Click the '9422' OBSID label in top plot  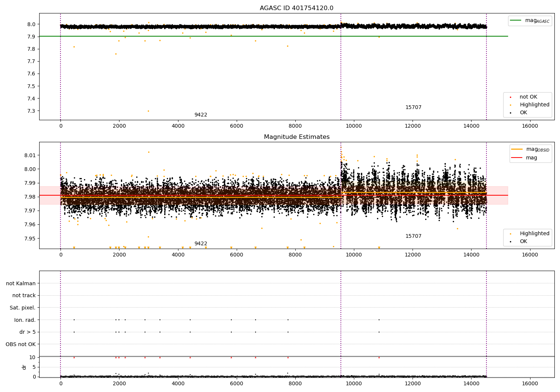tap(200, 115)
